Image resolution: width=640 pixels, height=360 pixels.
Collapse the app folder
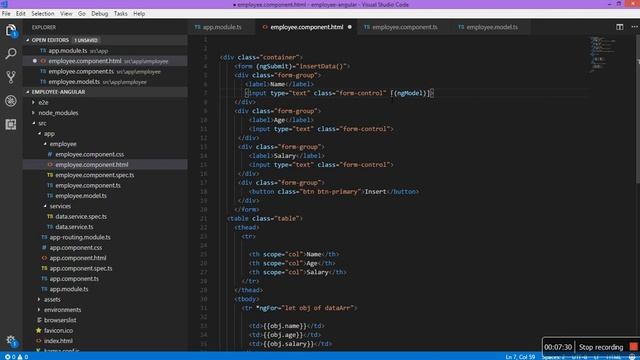click(40, 133)
